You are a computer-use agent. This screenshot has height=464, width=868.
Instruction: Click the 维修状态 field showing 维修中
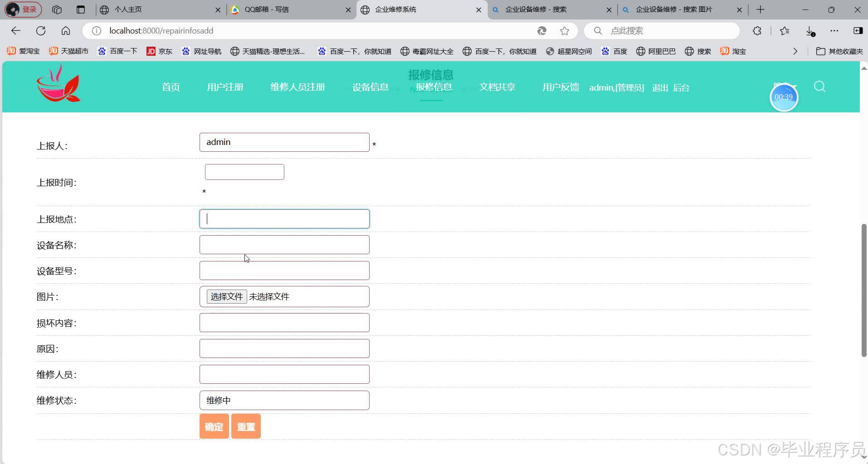pyautogui.click(x=284, y=401)
